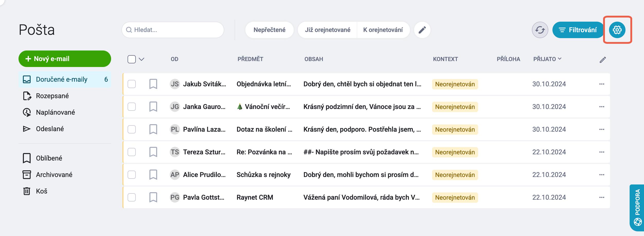
Task: Click TS avatar of Tereza Sztur
Action: (175, 152)
